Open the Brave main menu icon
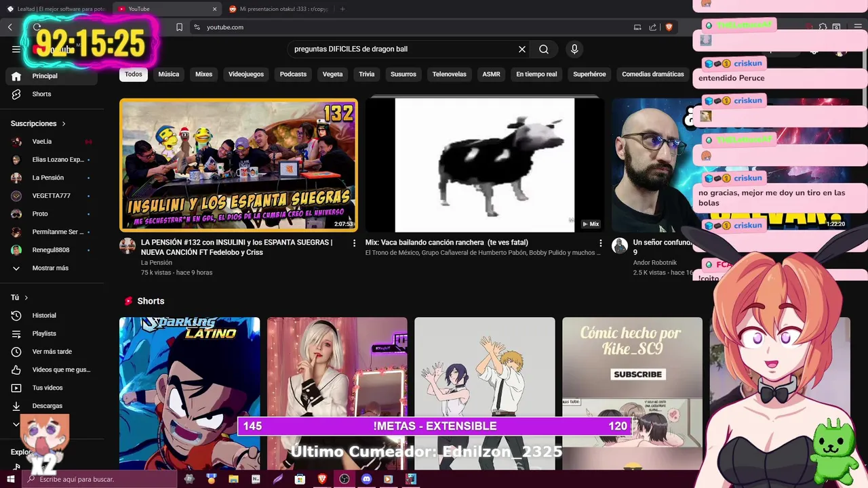 (x=858, y=27)
